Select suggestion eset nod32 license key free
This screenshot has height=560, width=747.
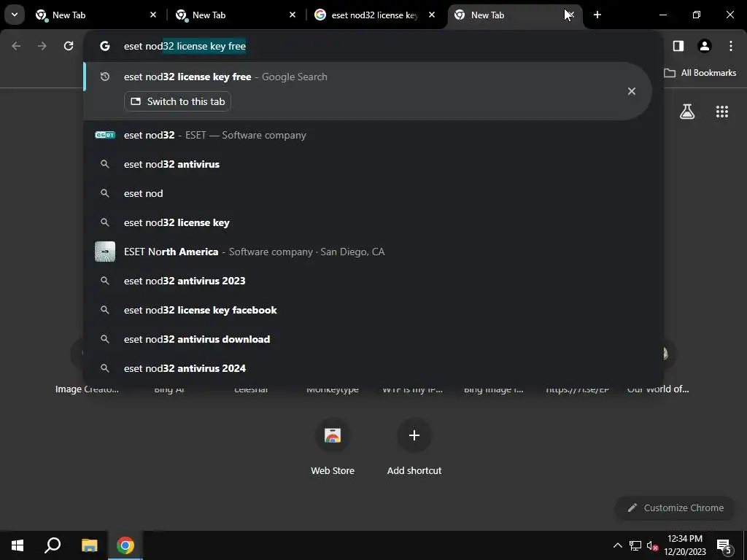[367, 91]
